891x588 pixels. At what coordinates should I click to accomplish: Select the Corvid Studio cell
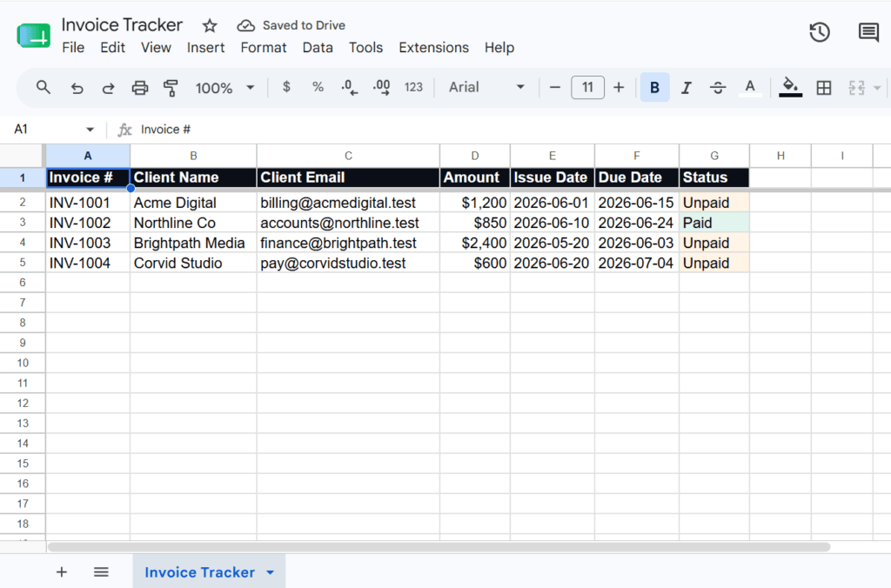193,263
